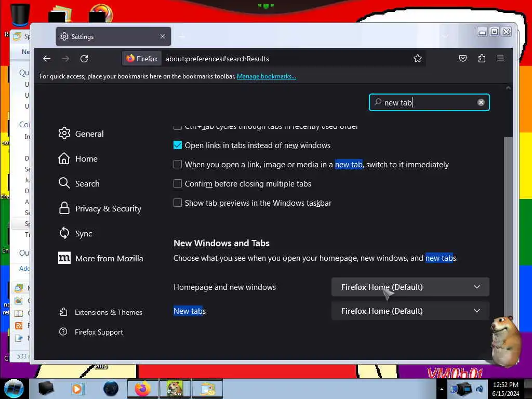Click the Manage bookmarks link
The image size is (532, 399).
[x=267, y=76]
